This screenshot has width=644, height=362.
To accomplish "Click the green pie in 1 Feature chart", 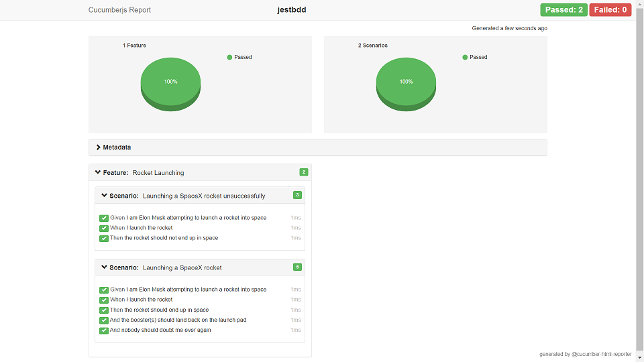I will pyautogui.click(x=170, y=84).
